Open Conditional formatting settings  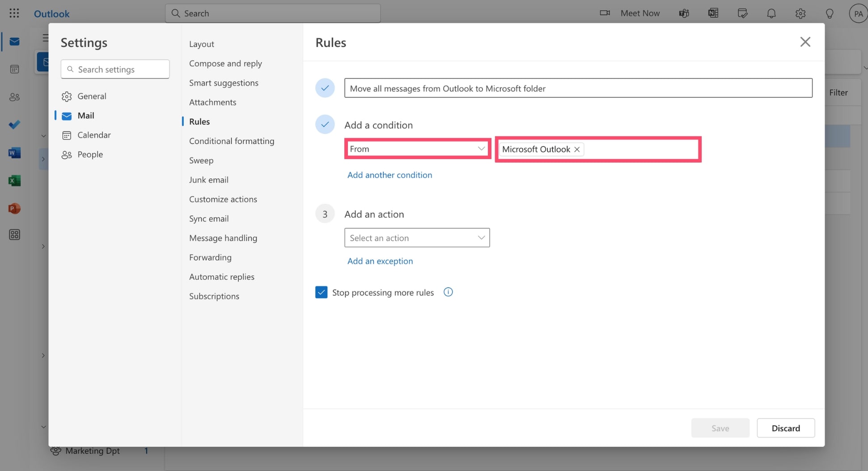[x=232, y=141]
